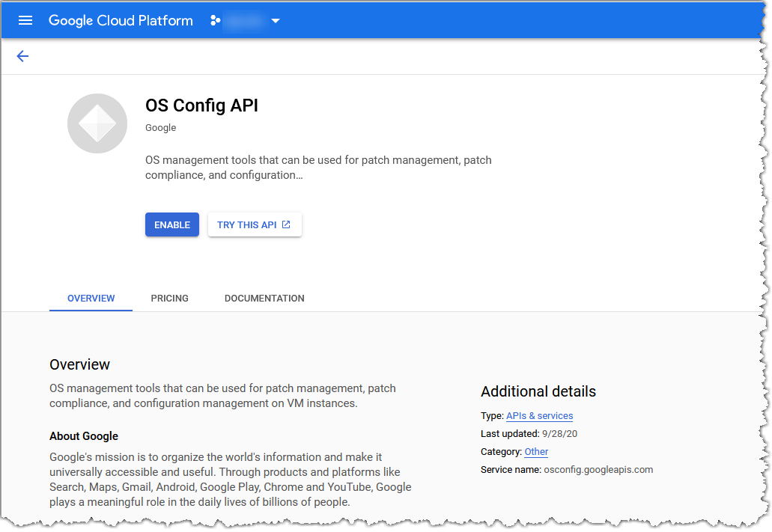
Task: Open the APIs & services link
Action: (x=540, y=416)
